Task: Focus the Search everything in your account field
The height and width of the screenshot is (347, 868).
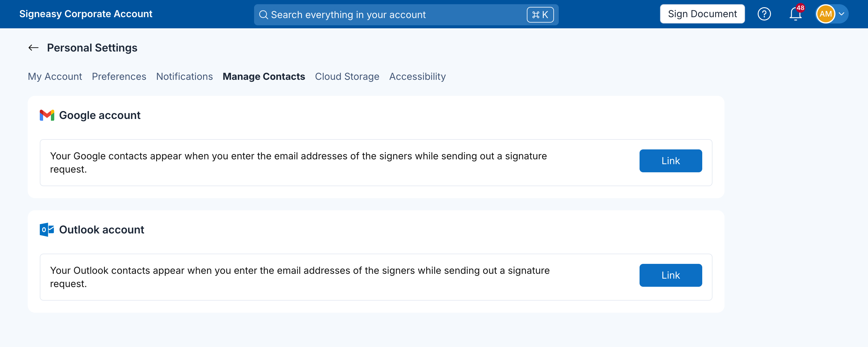Action: pos(406,15)
